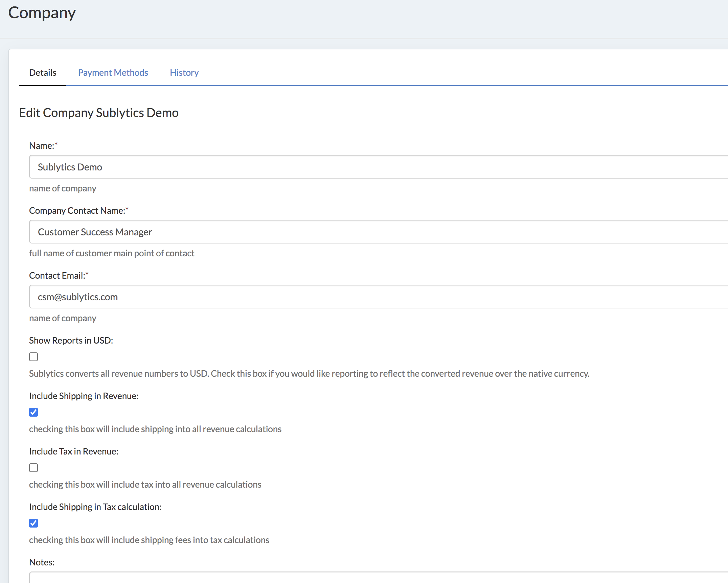The width and height of the screenshot is (728, 583).
Task: Disable the Include Shipping in Tax calculation checkbox
Action: (x=33, y=523)
